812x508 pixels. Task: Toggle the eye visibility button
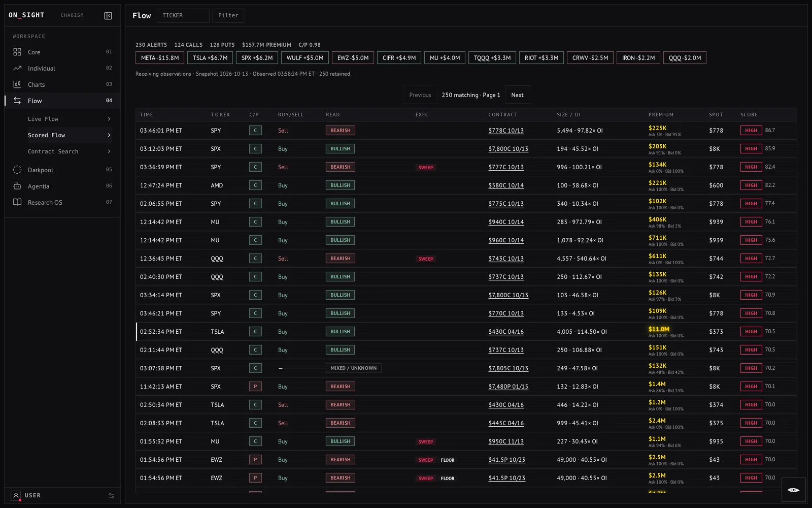coord(794,490)
